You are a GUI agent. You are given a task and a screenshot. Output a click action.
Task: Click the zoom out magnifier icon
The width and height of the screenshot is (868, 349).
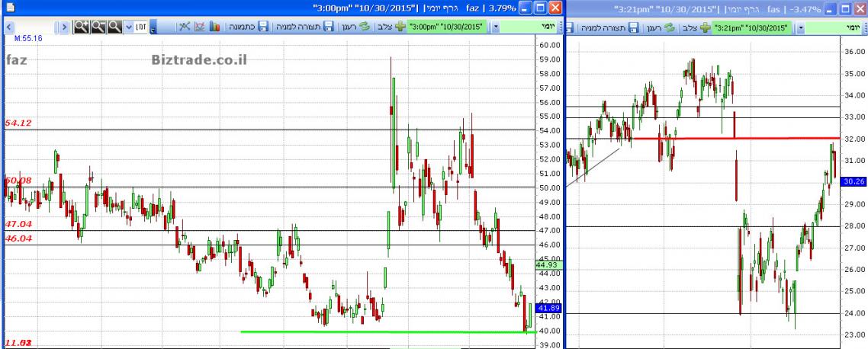point(98,27)
